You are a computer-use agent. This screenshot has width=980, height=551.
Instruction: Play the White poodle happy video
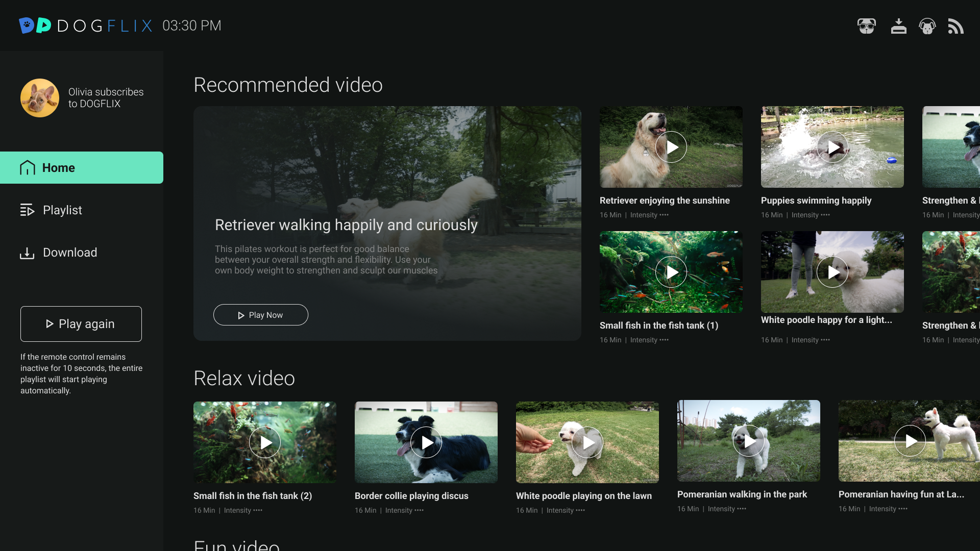click(x=832, y=272)
